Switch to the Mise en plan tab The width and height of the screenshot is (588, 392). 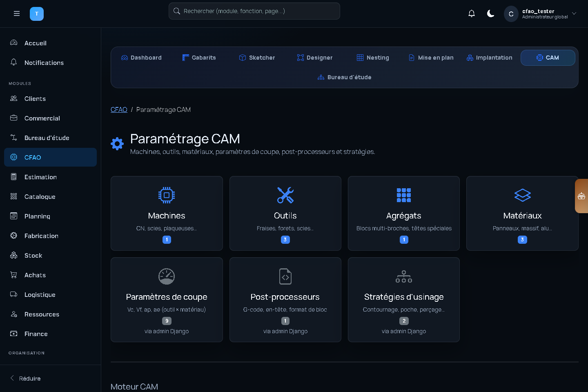pos(431,58)
